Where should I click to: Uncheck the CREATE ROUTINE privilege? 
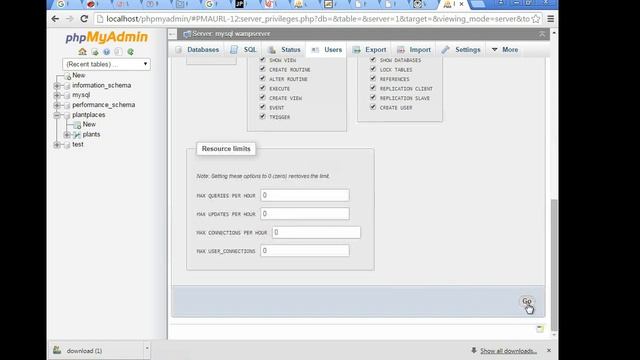(x=262, y=69)
